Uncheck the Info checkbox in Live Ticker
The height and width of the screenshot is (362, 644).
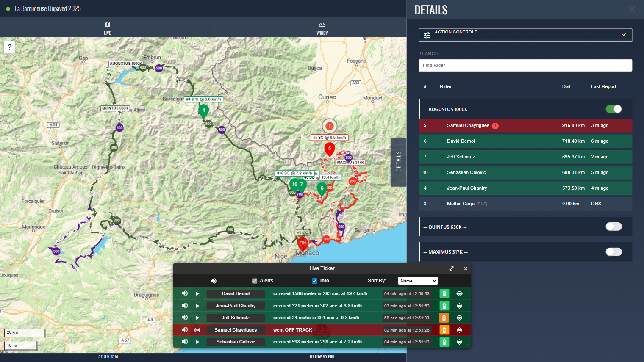tap(314, 281)
